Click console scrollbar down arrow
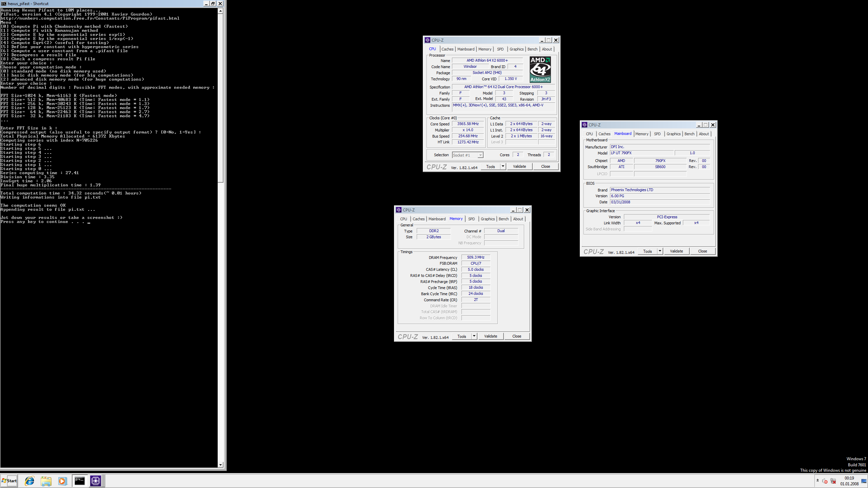Image resolution: width=868 pixels, height=488 pixels. tap(220, 465)
